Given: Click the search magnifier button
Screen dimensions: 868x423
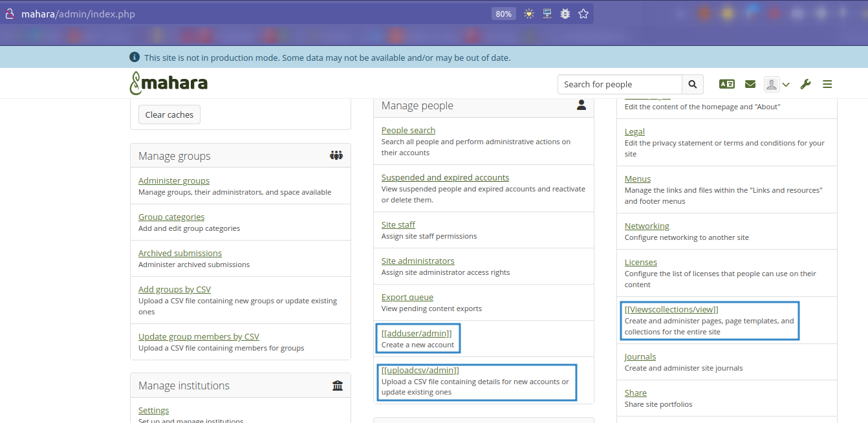Looking at the screenshot, I should point(692,84).
